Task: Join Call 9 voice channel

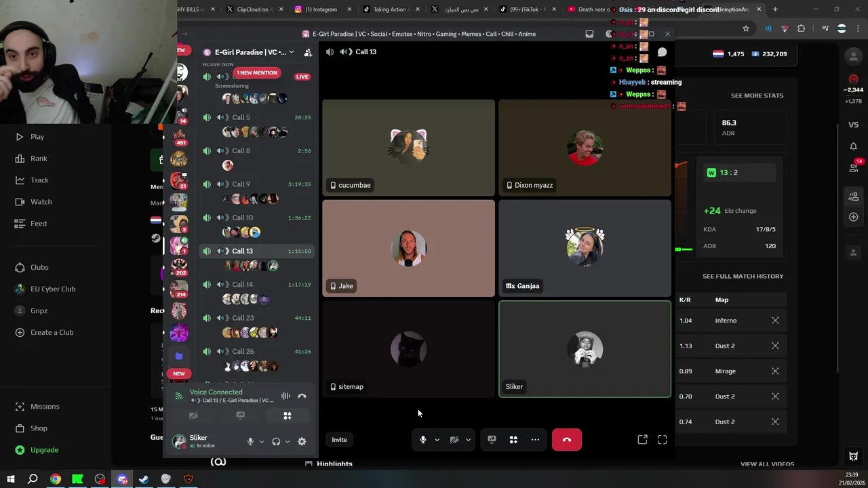Action: [x=256, y=184]
